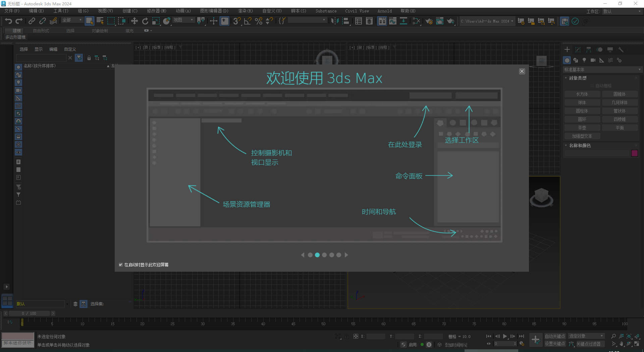Open the 全部 selection filter dropdown

pos(72,20)
